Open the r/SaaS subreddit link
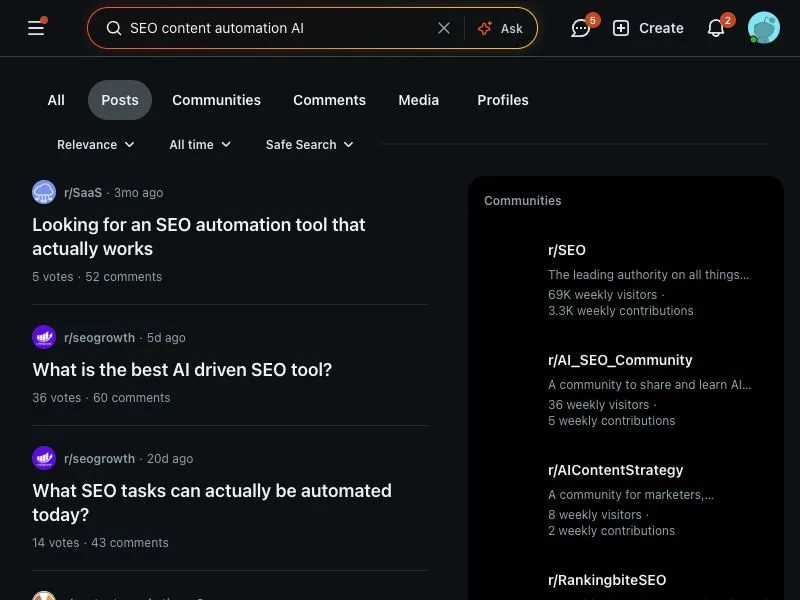The width and height of the screenshot is (800, 600). [83, 193]
